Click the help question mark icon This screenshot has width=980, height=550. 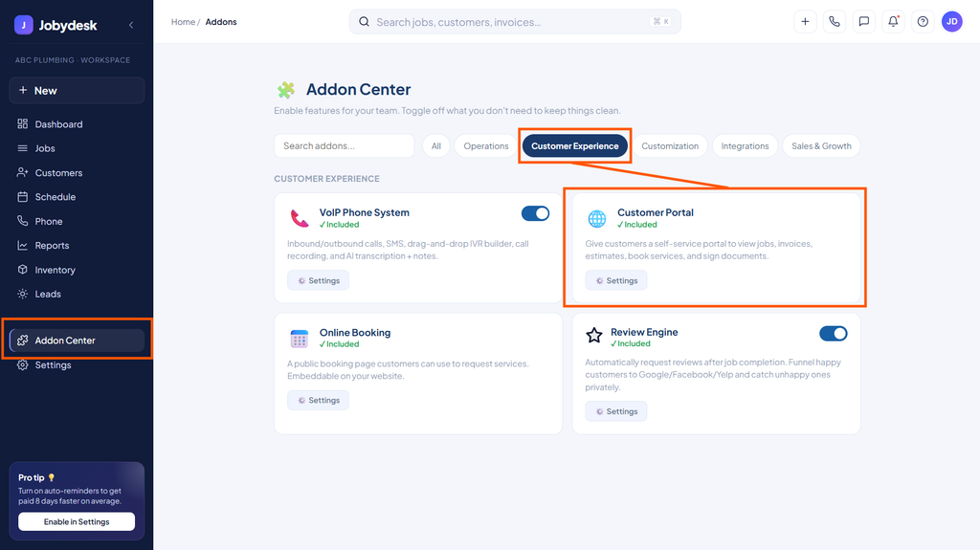pos(923,22)
